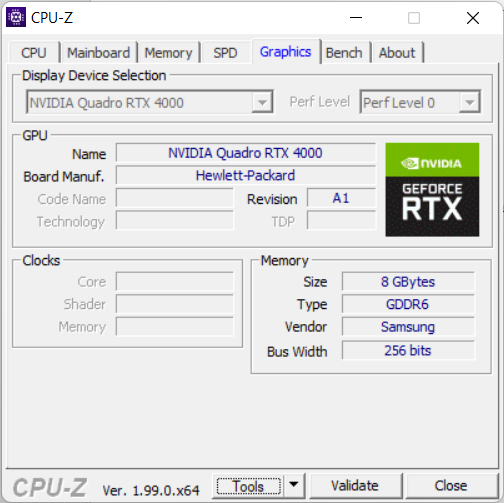Open the Tools dropdown arrow

(x=294, y=485)
